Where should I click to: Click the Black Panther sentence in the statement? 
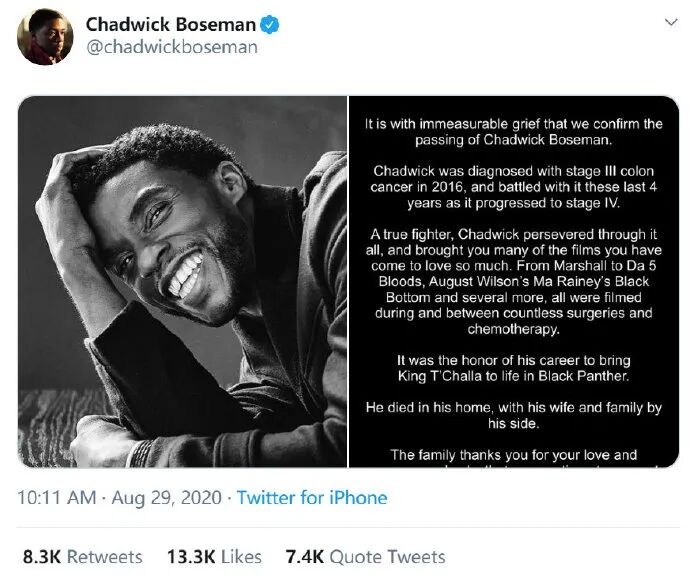pos(514,368)
